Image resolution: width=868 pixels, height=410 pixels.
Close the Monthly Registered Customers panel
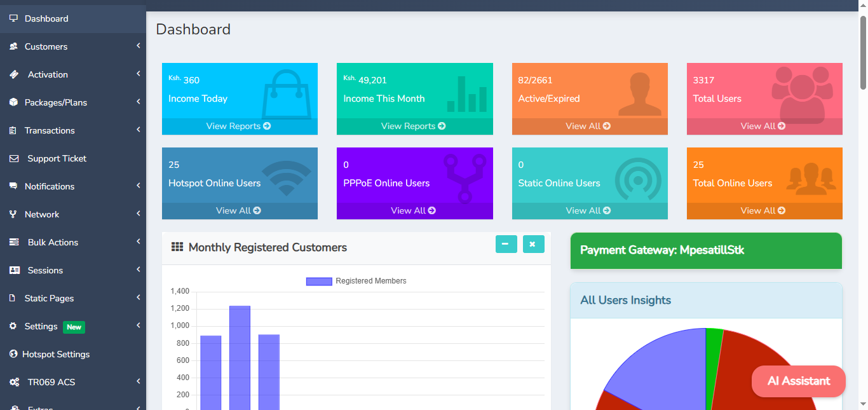pos(534,244)
